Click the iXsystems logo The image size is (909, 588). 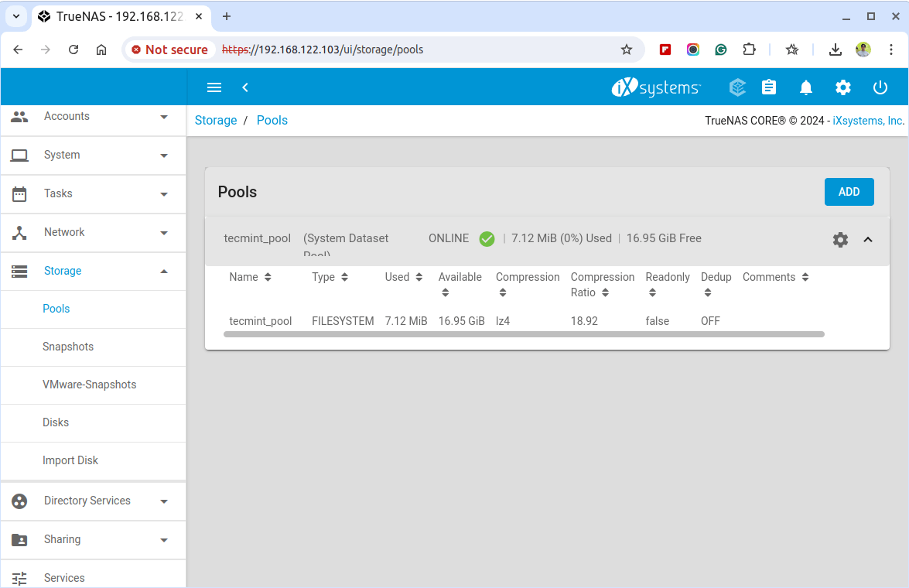656,87
